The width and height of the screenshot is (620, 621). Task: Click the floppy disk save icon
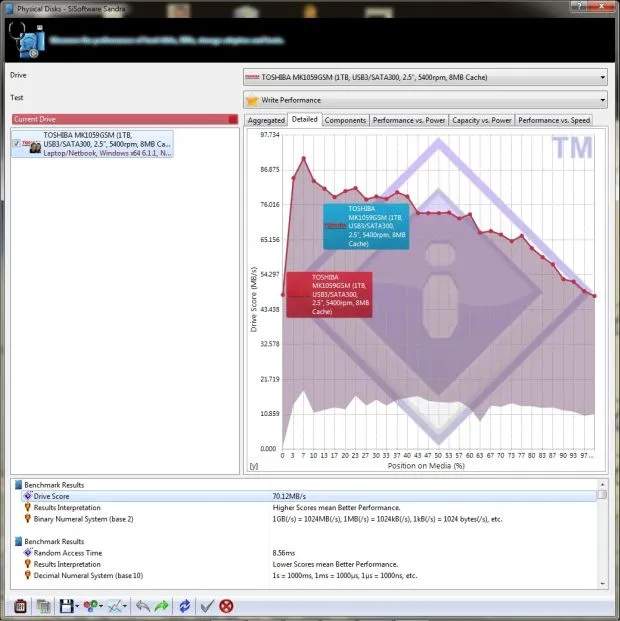65,606
